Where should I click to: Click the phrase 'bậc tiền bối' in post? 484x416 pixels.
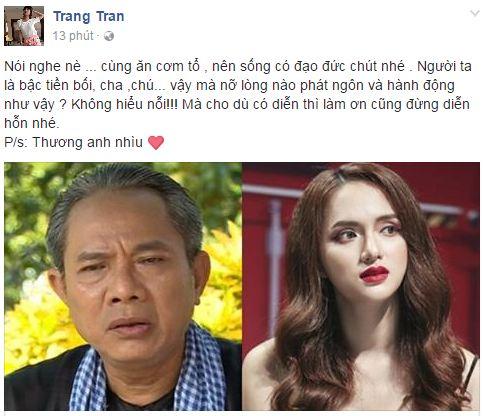[x=57, y=86]
